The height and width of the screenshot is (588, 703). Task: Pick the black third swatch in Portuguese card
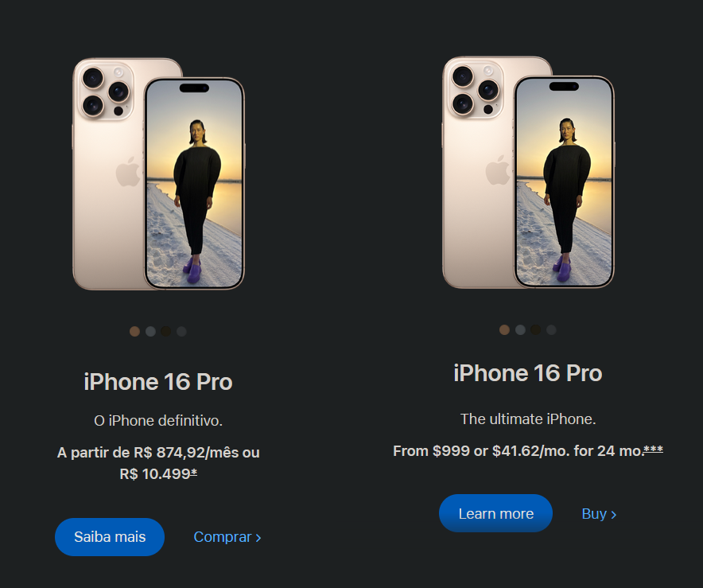[166, 332]
